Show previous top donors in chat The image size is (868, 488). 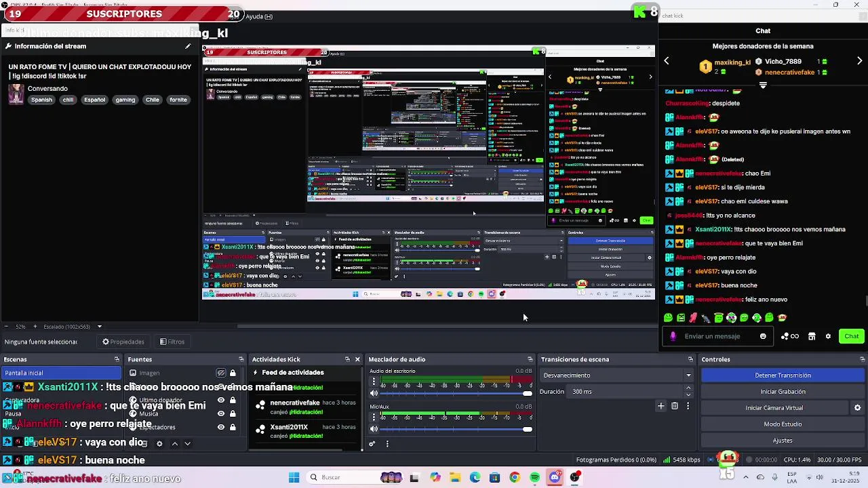pyautogui.click(x=667, y=61)
